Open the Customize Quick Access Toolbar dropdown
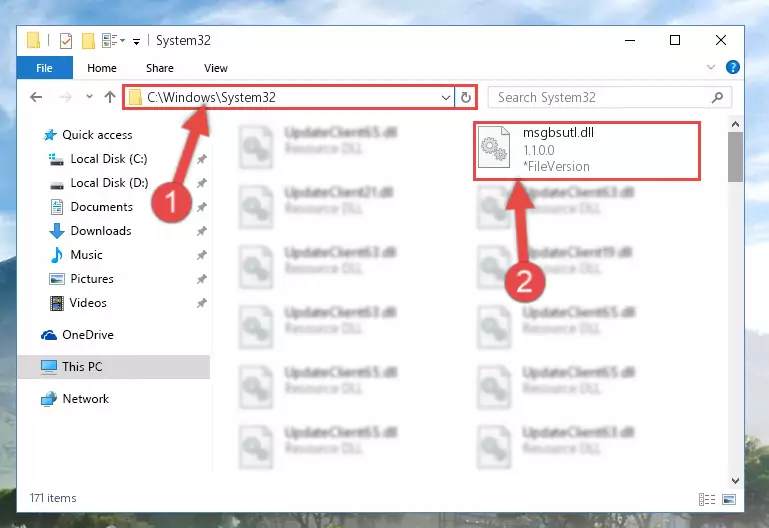The image size is (769, 528). pyautogui.click(x=136, y=42)
